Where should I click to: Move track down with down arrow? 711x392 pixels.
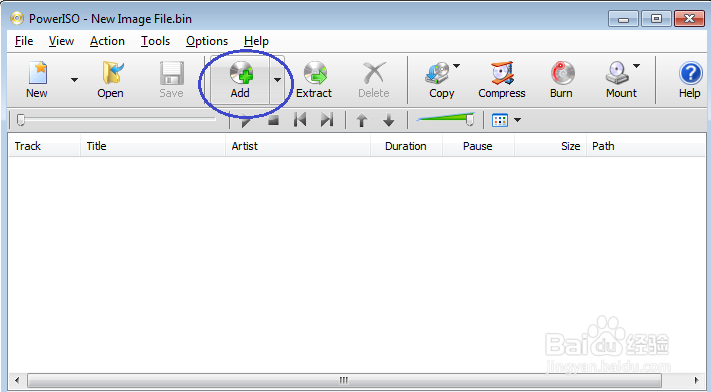point(389,120)
